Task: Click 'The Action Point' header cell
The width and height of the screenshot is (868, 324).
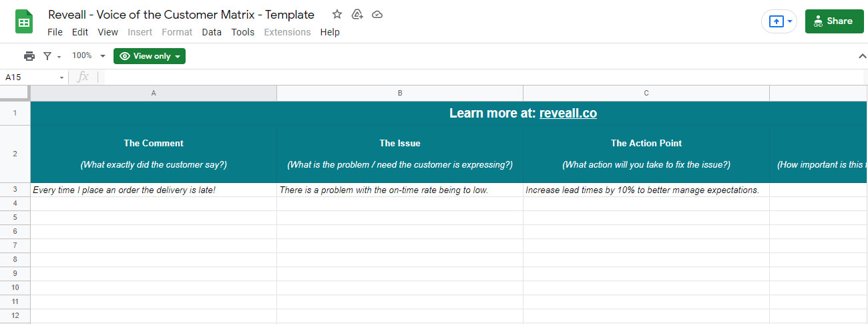Action: tap(646, 154)
